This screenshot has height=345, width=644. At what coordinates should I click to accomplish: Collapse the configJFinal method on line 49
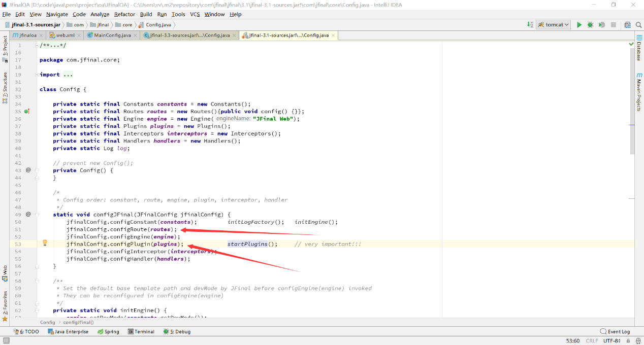[x=37, y=215]
